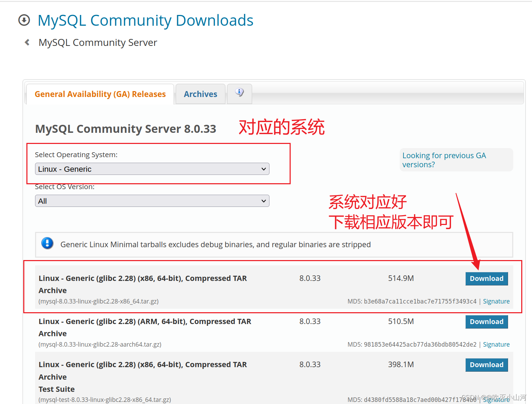Click the Select Operating System label
The image size is (532, 404).
pos(76,155)
